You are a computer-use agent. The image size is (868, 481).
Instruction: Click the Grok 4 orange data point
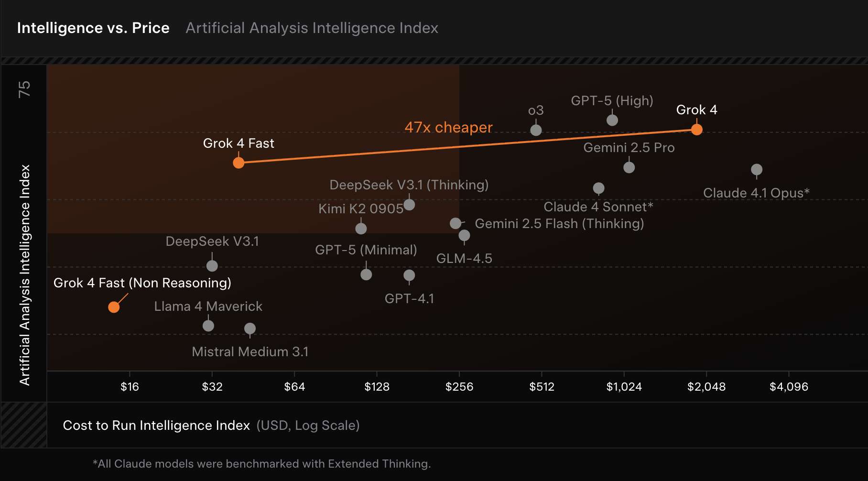696,130
